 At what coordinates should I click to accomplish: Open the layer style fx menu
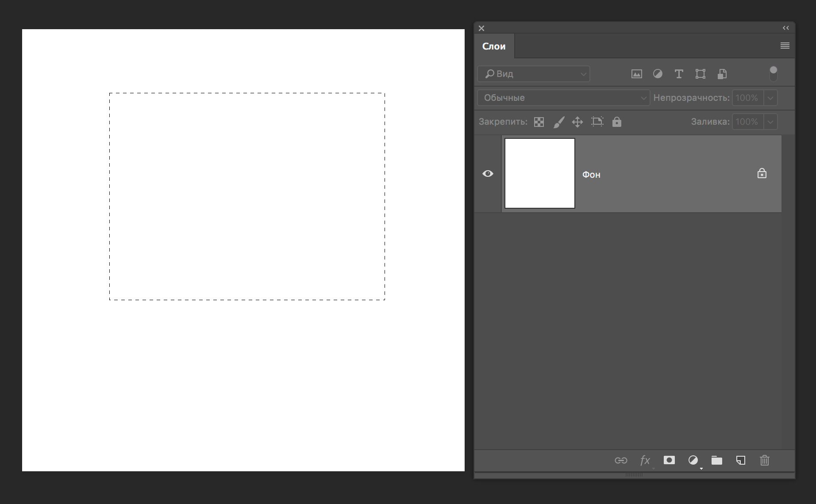tap(645, 460)
